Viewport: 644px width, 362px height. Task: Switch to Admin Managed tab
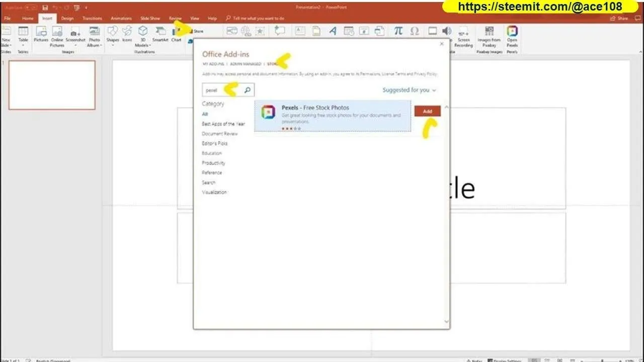coord(246,64)
